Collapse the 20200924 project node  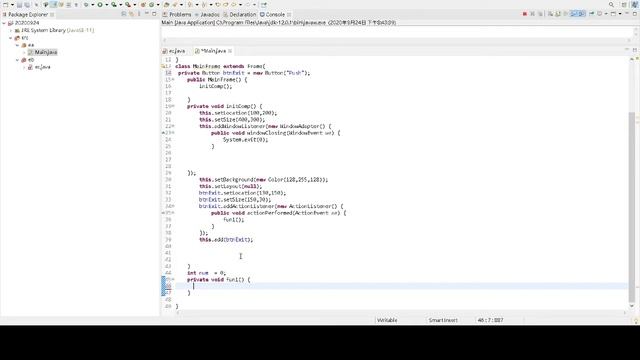coord(4,23)
